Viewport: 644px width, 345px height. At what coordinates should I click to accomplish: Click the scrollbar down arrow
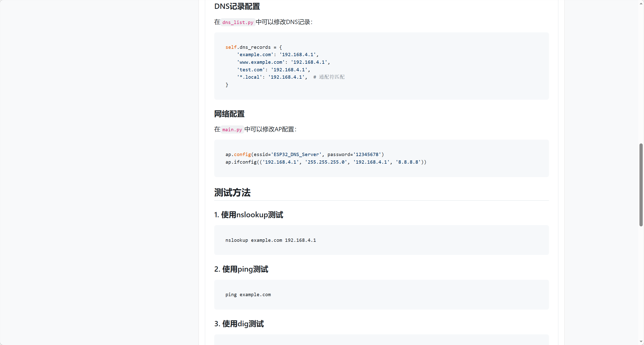click(x=641, y=341)
